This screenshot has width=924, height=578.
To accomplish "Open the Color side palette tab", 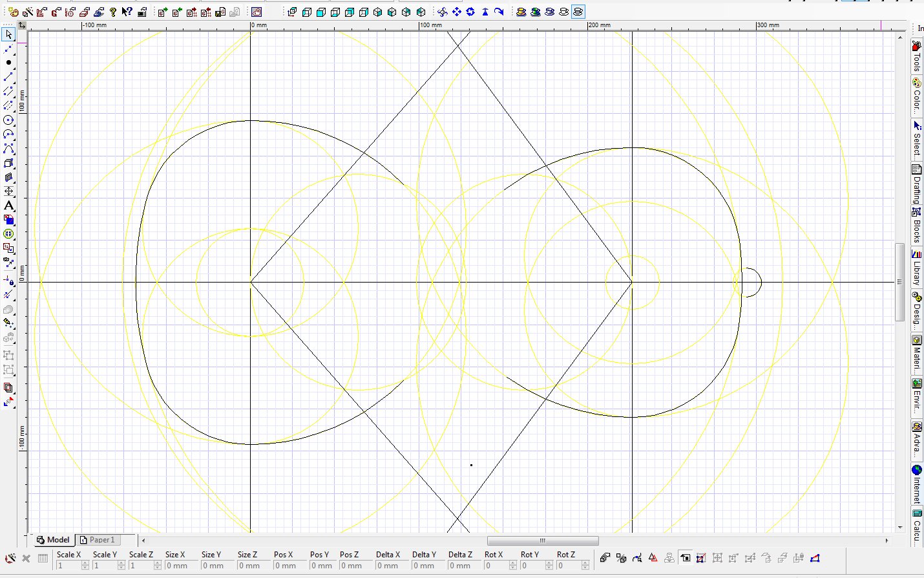I will pyautogui.click(x=917, y=96).
